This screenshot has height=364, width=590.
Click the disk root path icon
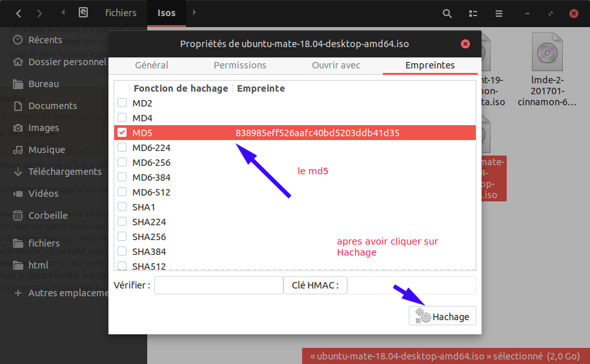click(x=83, y=12)
